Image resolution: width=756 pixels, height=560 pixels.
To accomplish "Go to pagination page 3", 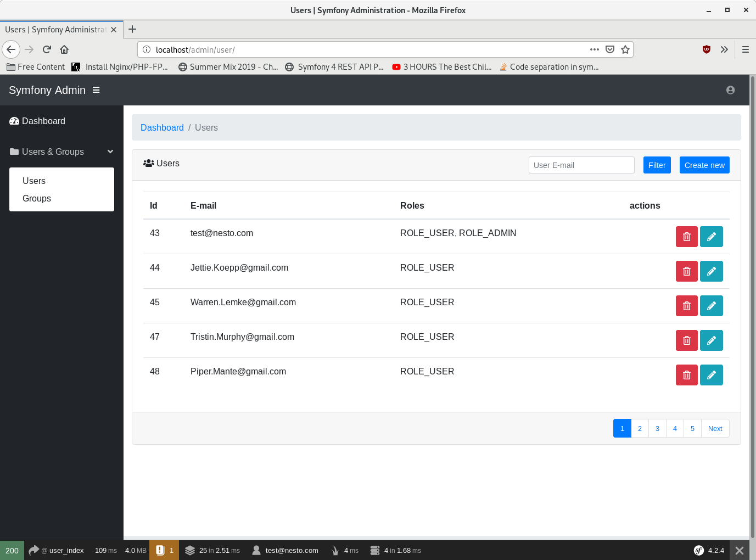I will point(657,428).
